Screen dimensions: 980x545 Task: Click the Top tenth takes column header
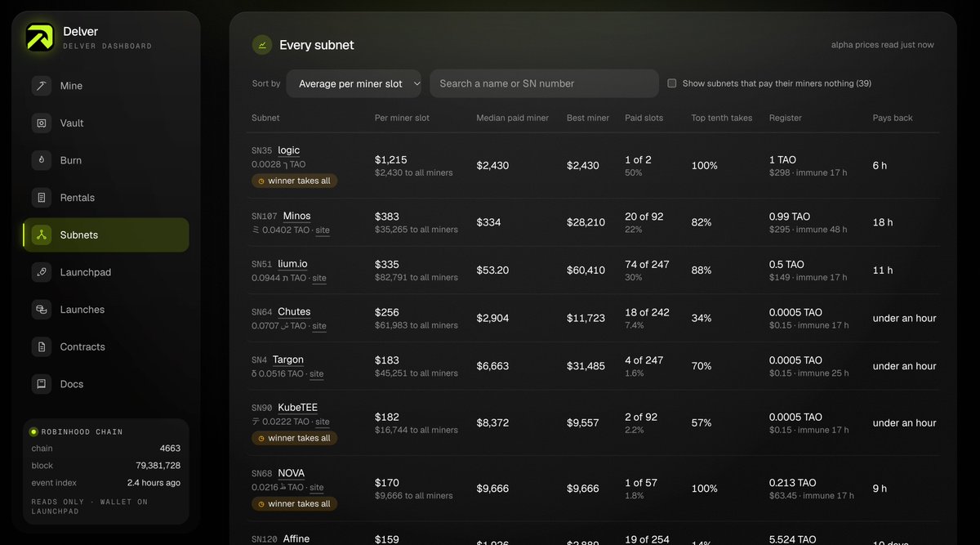point(722,118)
